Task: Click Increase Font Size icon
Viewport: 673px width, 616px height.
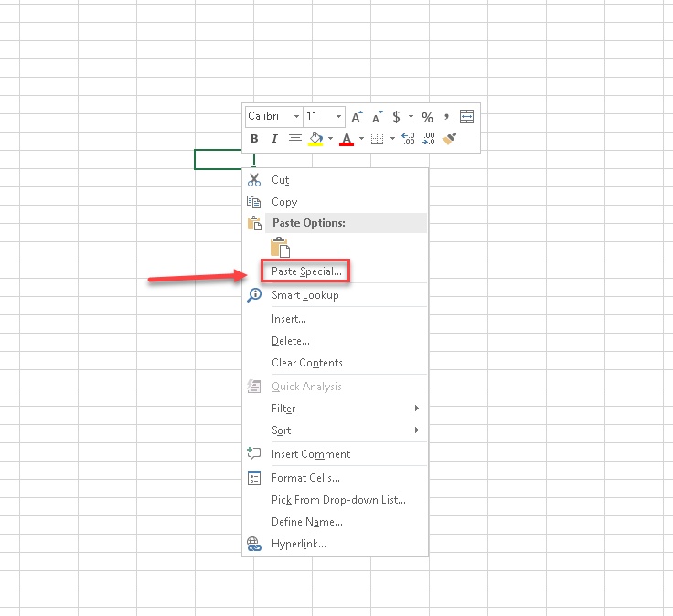Action: point(357,117)
